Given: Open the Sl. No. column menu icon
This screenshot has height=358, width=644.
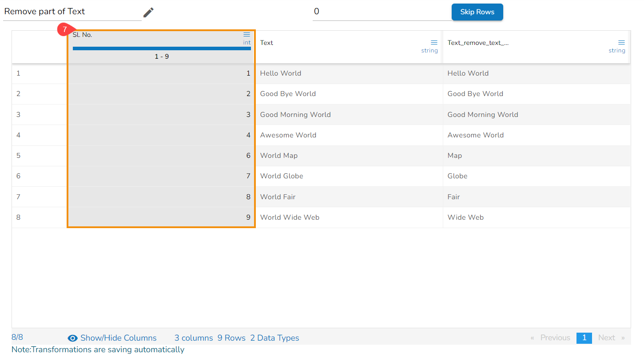Looking at the screenshot, I should 246,35.
